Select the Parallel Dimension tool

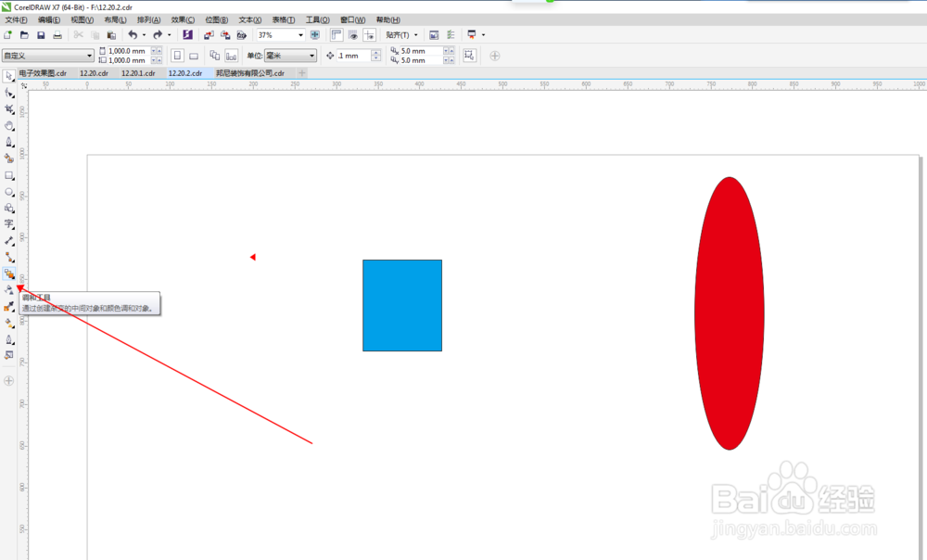tap(9, 241)
